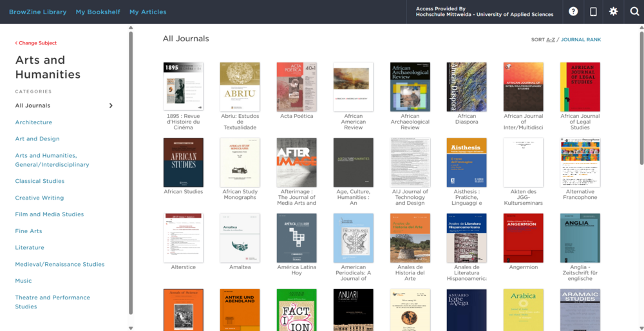Open settings gear icon in top bar
The width and height of the screenshot is (644, 331).
(614, 12)
